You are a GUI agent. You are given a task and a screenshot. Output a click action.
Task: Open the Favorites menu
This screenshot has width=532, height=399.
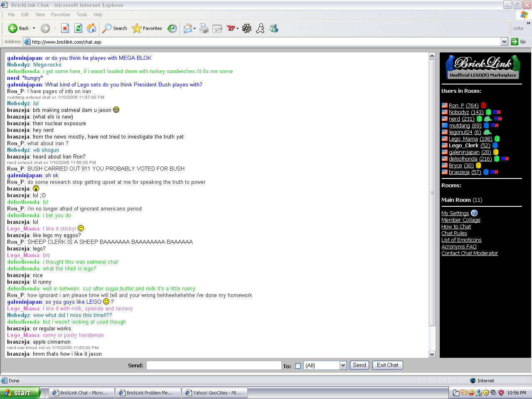point(60,15)
